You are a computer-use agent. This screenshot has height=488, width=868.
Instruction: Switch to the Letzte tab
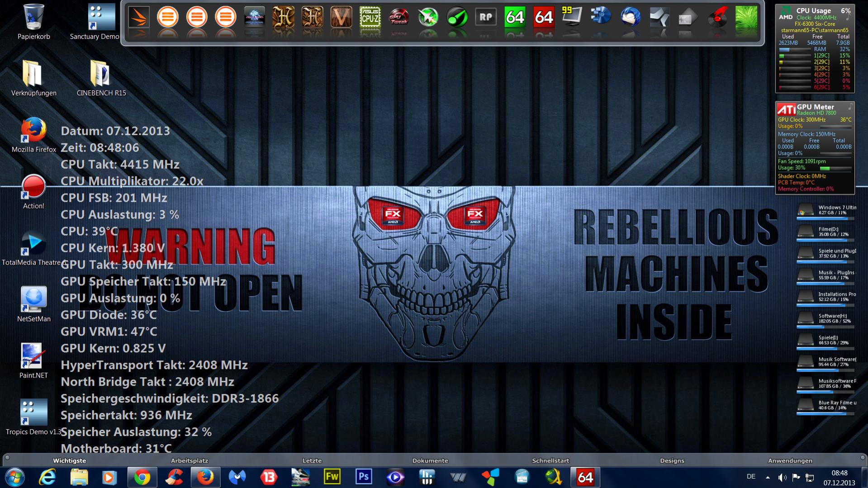click(x=312, y=460)
